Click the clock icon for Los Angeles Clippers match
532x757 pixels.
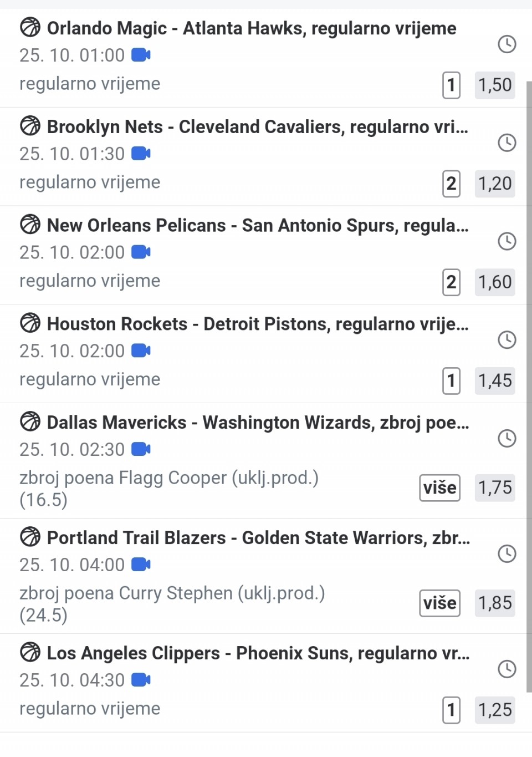[507, 669]
